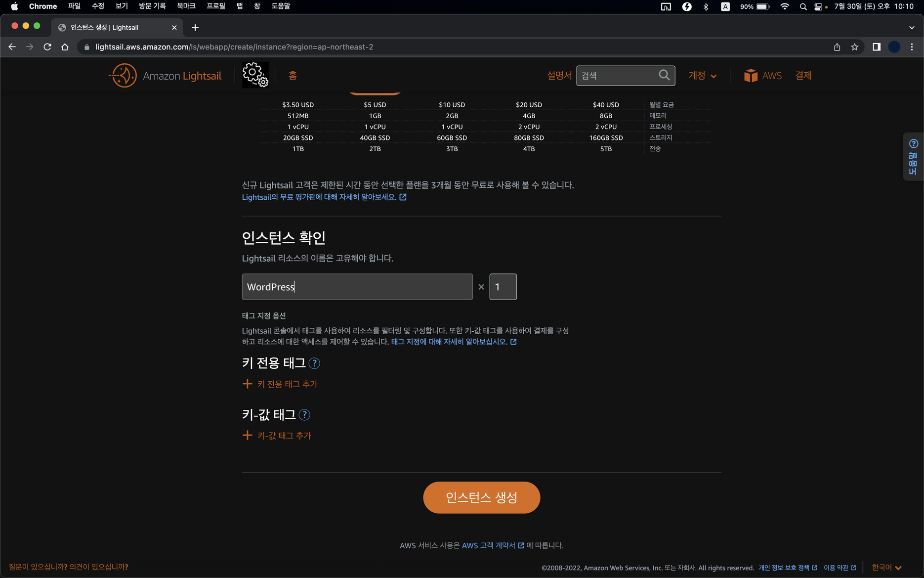Open the browser home page

pyautogui.click(x=65, y=47)
